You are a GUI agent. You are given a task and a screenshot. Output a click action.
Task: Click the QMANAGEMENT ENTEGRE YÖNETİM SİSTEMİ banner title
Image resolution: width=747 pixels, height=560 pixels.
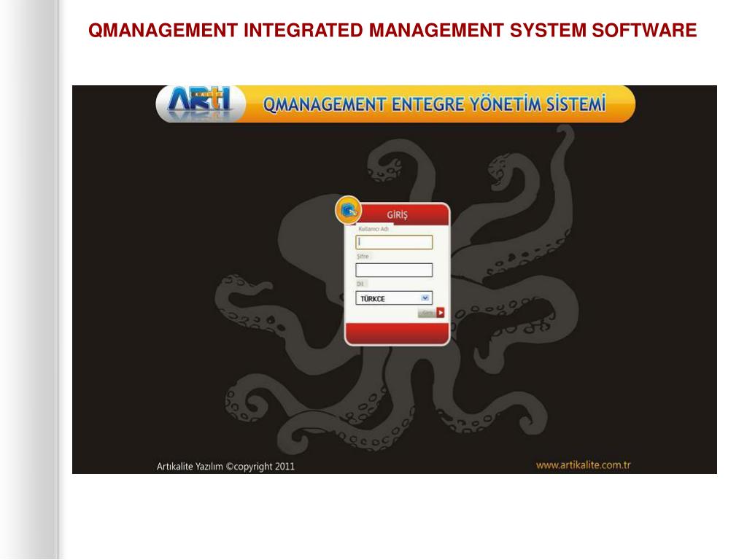point(434,104)
